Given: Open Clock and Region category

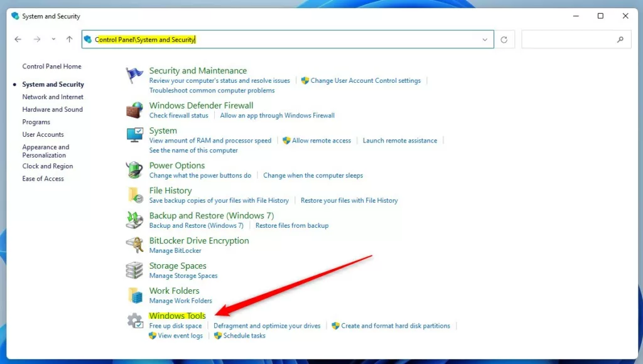Looking at the screenshot, I should pos(48,166).
